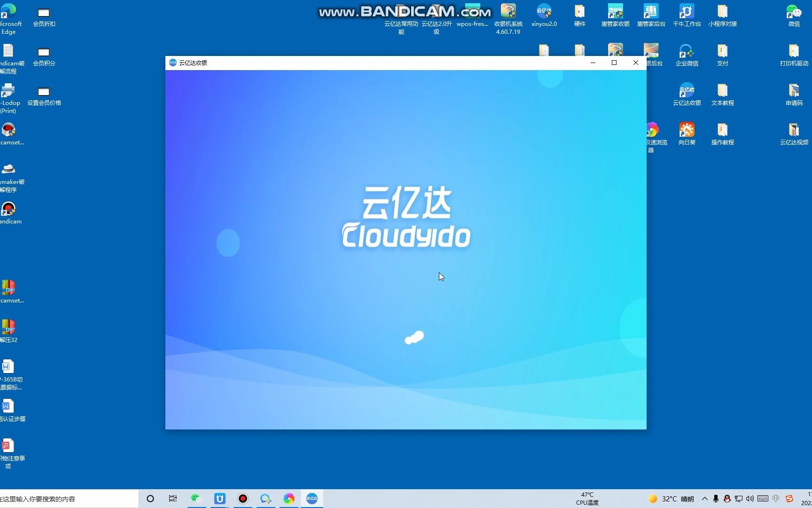This screenshot has width=812, height=508.
Task: Click the 47℃ CPU温度 taskbar readout
Action: (587, 499)
